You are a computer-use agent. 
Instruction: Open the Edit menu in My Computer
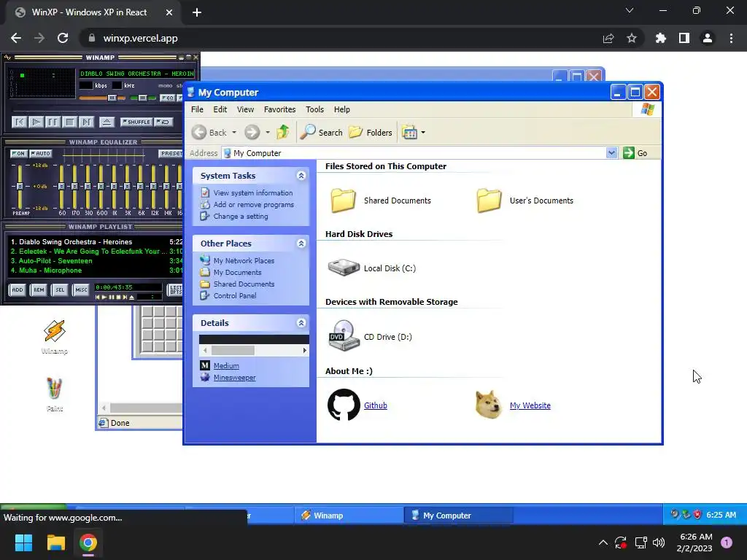(x=220, y=109)
